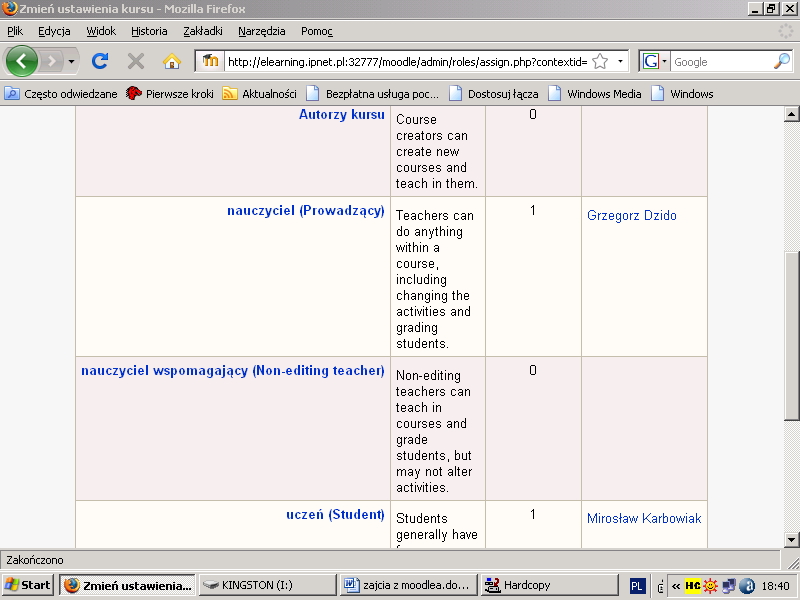Click the Autorzy kursu description text
800x600 pixels.
[x=437, y=152]
